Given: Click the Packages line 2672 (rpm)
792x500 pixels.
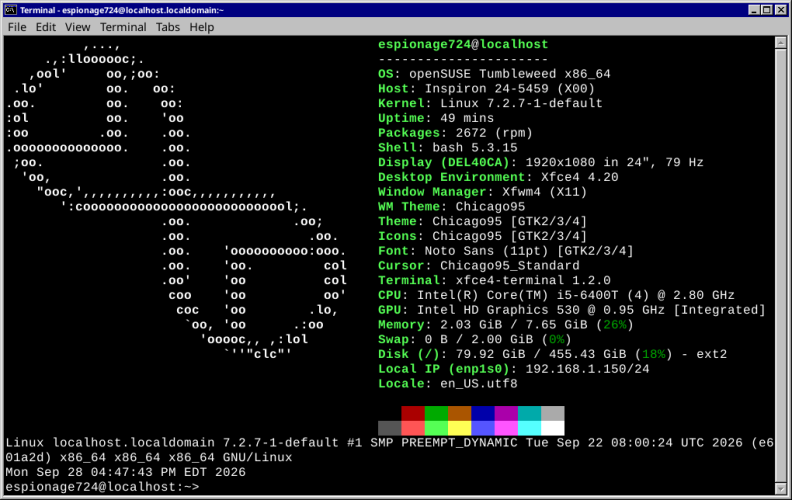Looking at the screenshot, I should pos(455,133).
